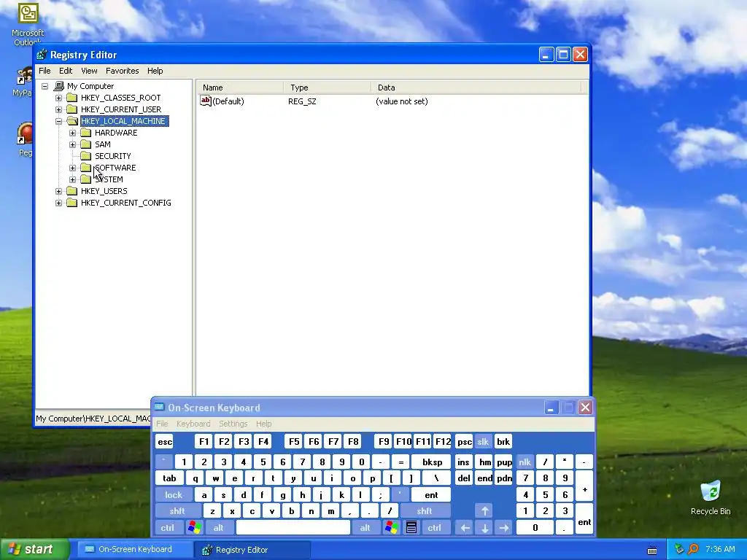Collapse the My Computer tree node

click(44, 86)
